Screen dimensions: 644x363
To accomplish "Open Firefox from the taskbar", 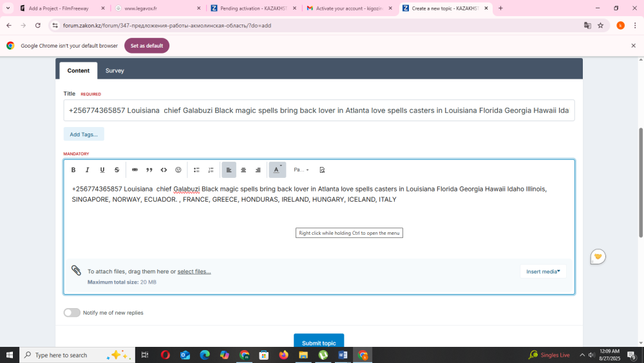I will click(283, 355).
